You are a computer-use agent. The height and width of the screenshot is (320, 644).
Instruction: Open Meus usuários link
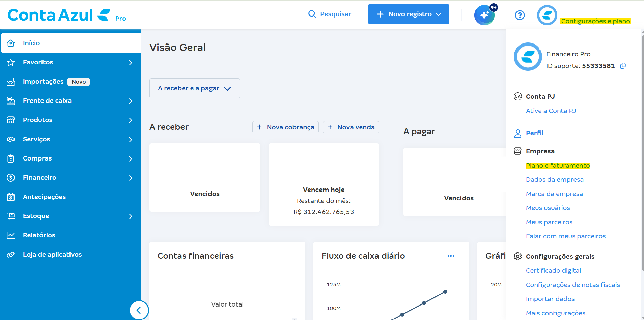548,208
